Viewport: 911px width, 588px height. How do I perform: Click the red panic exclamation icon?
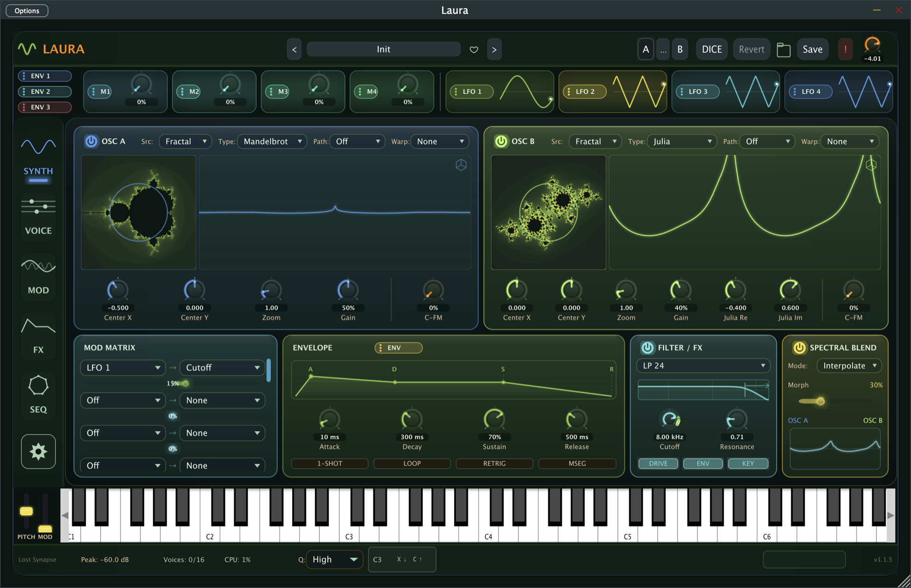845,49
